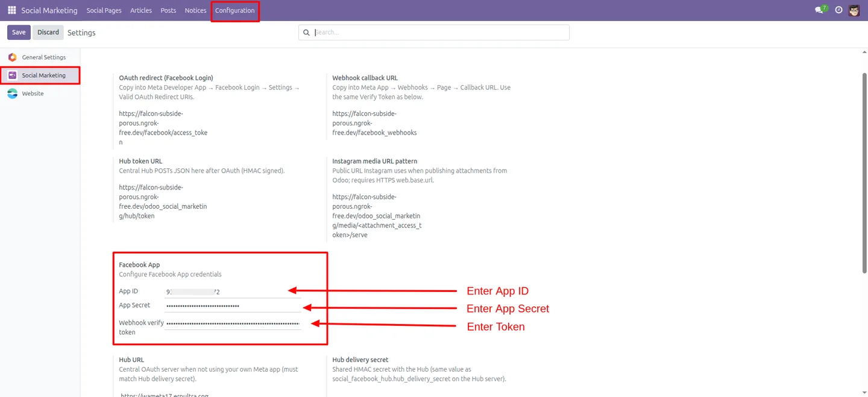Click the 'App ID' label

point(128,291)
